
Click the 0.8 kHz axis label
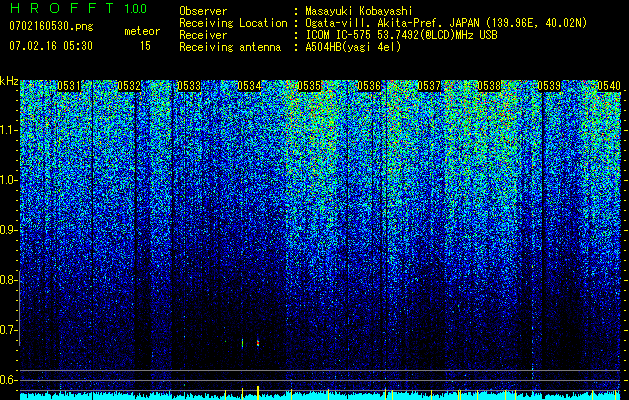8,280
